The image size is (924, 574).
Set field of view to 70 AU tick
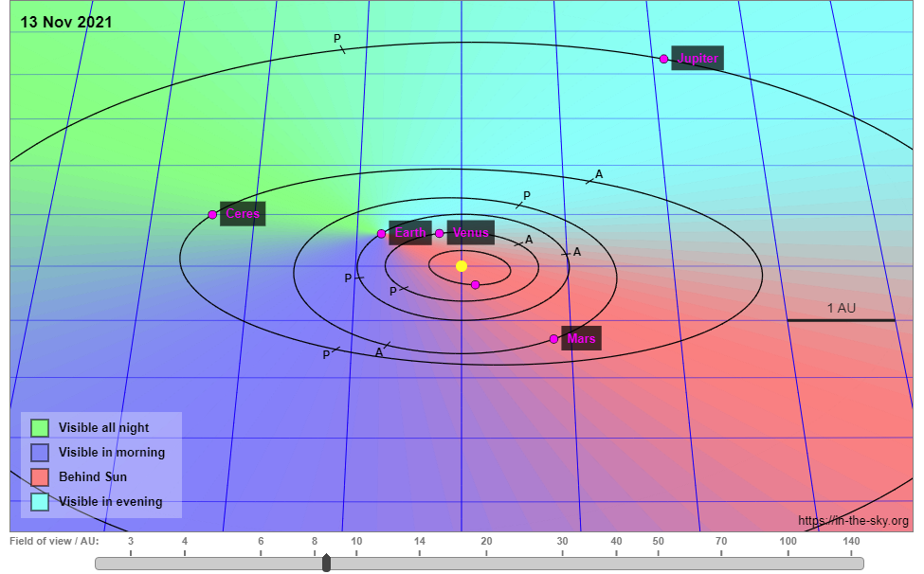click(721, 546)
